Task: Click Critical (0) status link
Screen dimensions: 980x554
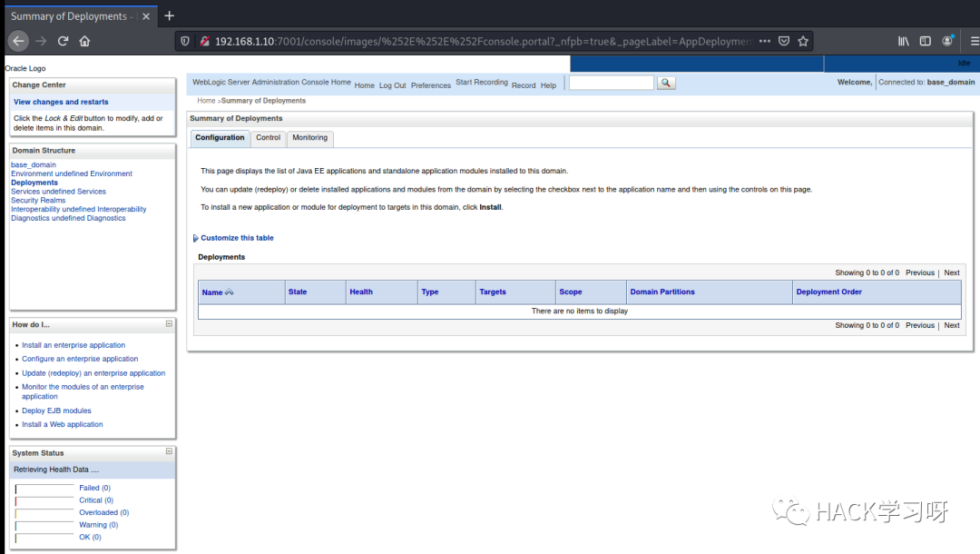Action: coord(96,500)
